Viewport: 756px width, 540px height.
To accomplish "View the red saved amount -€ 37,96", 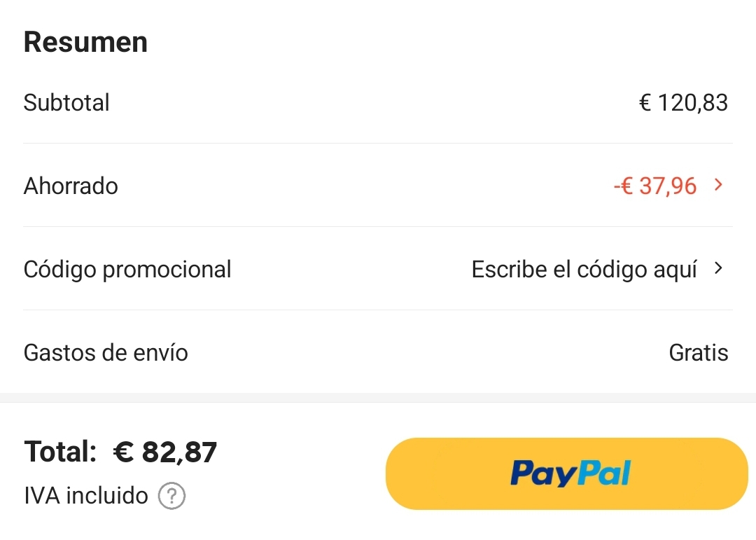I will (654, 186).
